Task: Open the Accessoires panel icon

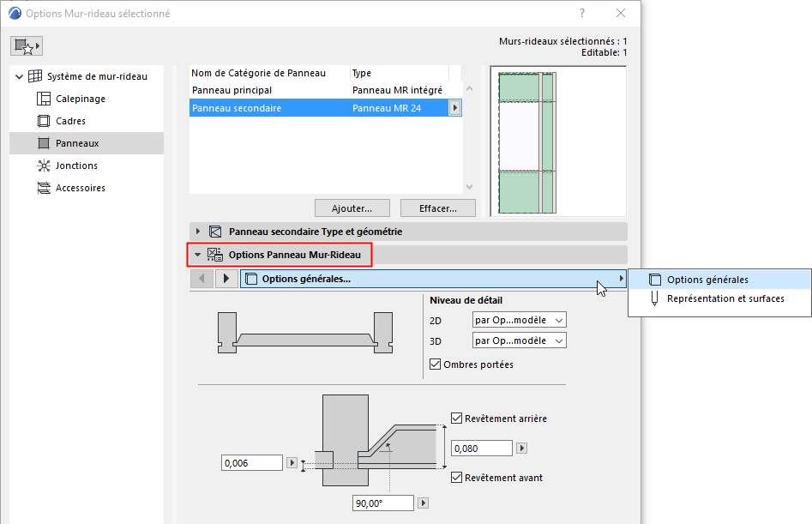Action: (43, 187)
